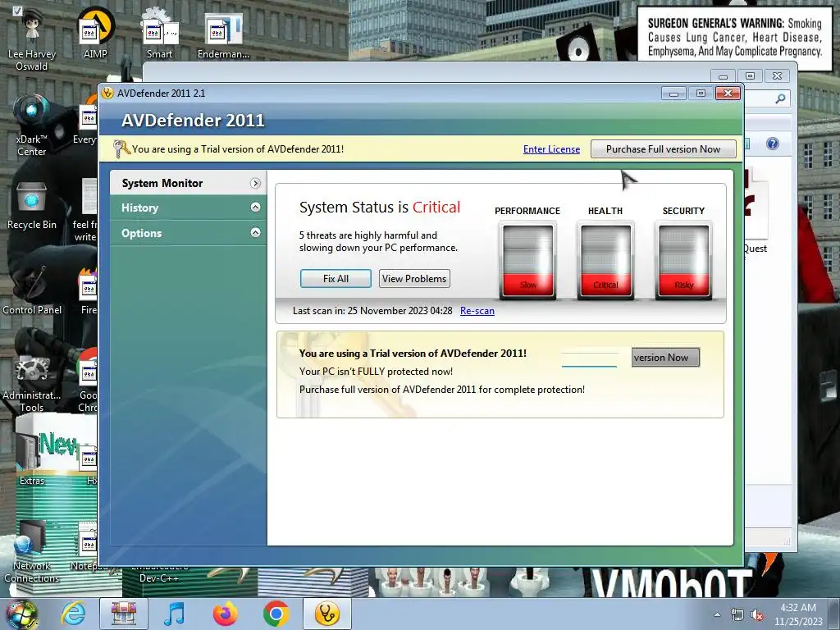The image size is (840, 630).
Task: Click the lower 'version Now' button
Action: [665, 358]
